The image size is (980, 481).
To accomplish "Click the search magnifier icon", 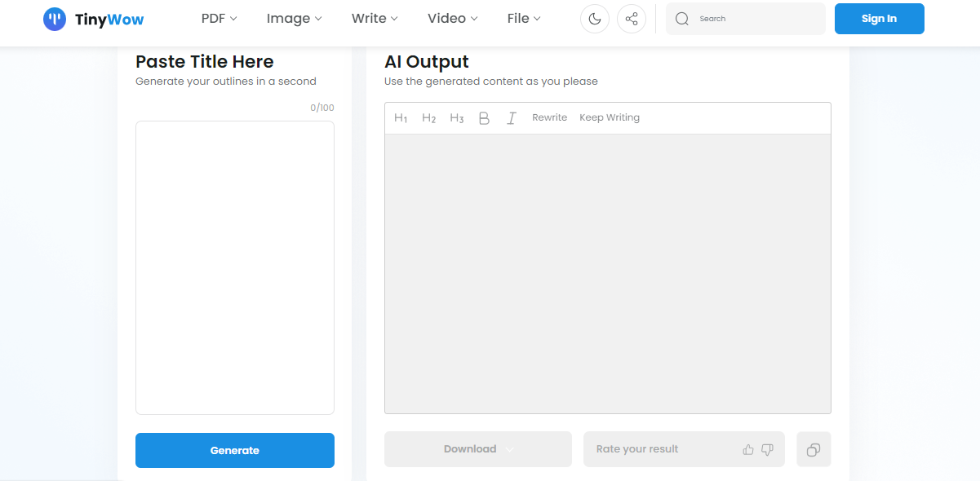I will pos(682,19).
